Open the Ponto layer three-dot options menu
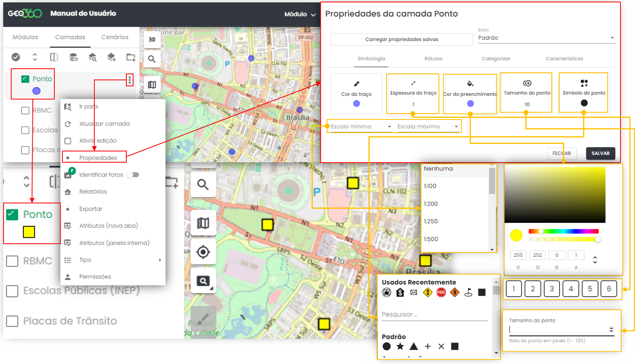 coord(130,80)
